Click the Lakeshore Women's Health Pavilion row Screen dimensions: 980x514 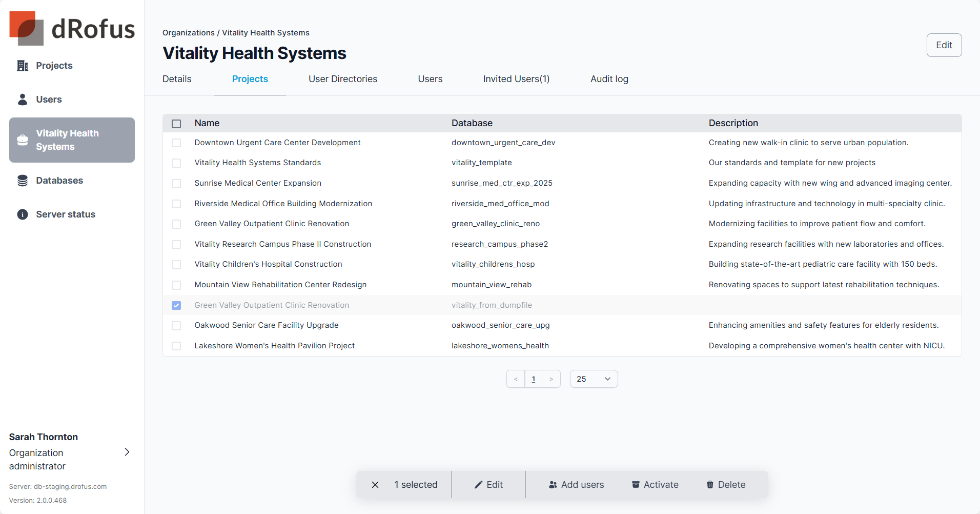[274, 346]
